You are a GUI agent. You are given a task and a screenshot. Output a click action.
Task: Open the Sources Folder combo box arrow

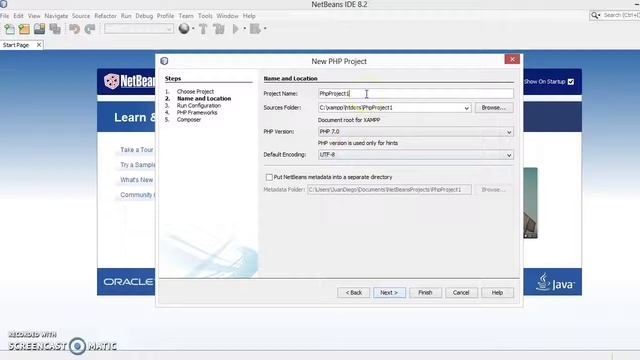pos(467,108)
